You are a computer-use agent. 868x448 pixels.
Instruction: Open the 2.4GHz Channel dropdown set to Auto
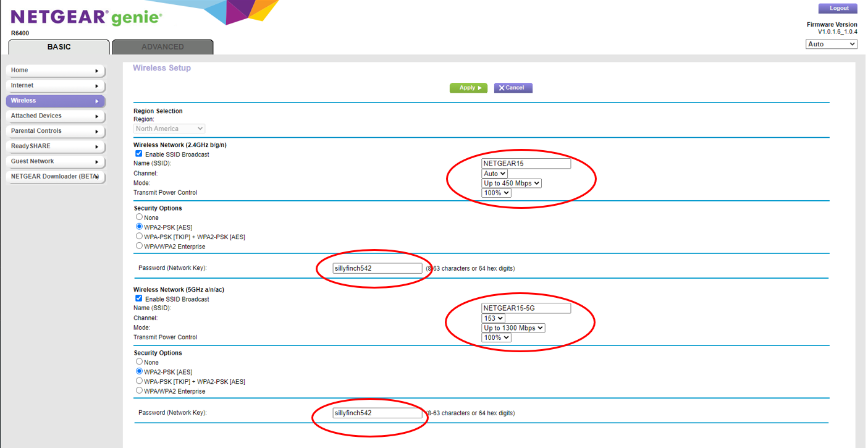pyautogui.click(x=494, y=174)
